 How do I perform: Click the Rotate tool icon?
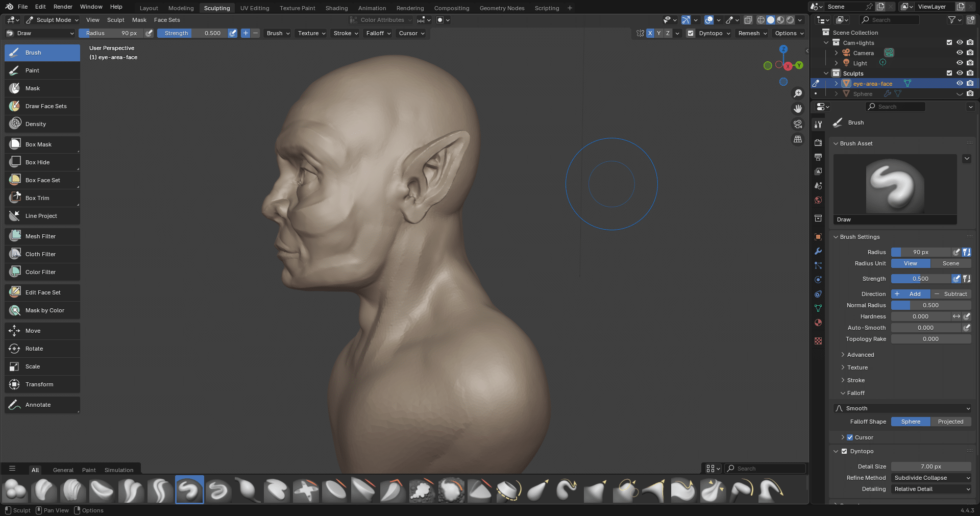pyautogui.click(x=15, y=349)
